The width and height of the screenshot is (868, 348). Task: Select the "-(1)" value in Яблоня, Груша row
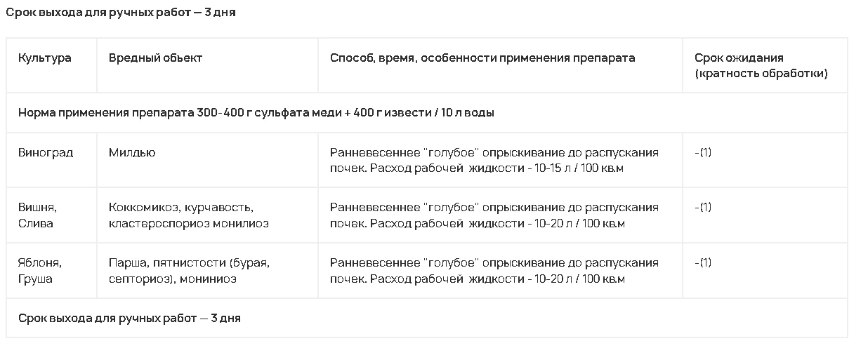[702, 262]
